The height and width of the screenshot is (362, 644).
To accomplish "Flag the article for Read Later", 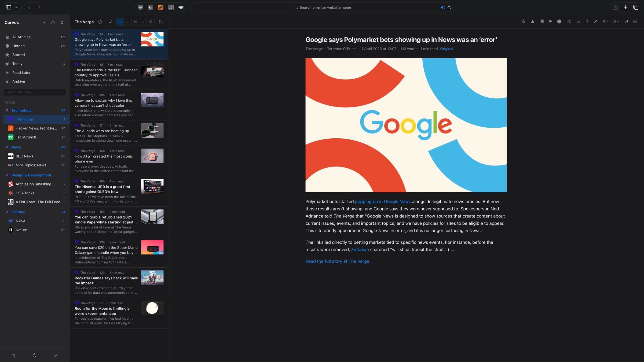I will (x=550, y=21).
